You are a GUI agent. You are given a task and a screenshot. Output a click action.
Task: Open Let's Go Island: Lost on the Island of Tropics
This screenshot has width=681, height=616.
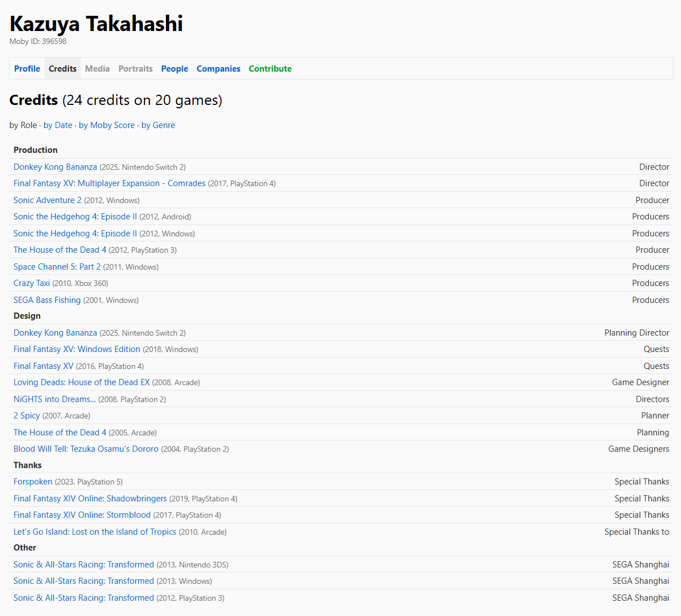(95, 532)
